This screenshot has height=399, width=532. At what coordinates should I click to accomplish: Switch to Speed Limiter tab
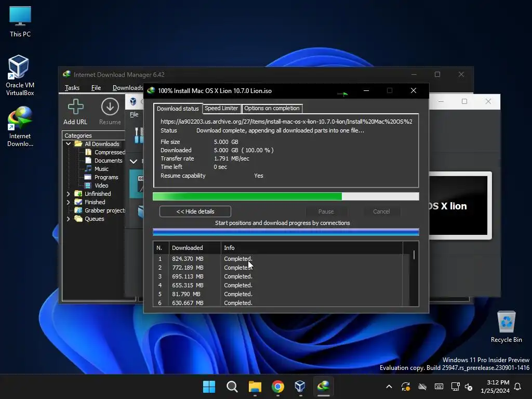point(221,108)
